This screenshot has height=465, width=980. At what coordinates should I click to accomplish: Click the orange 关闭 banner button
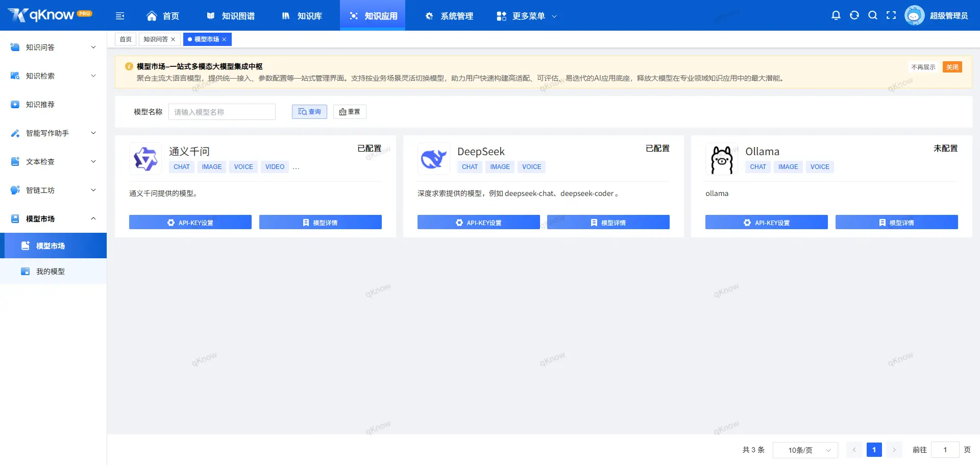[952, 67]
